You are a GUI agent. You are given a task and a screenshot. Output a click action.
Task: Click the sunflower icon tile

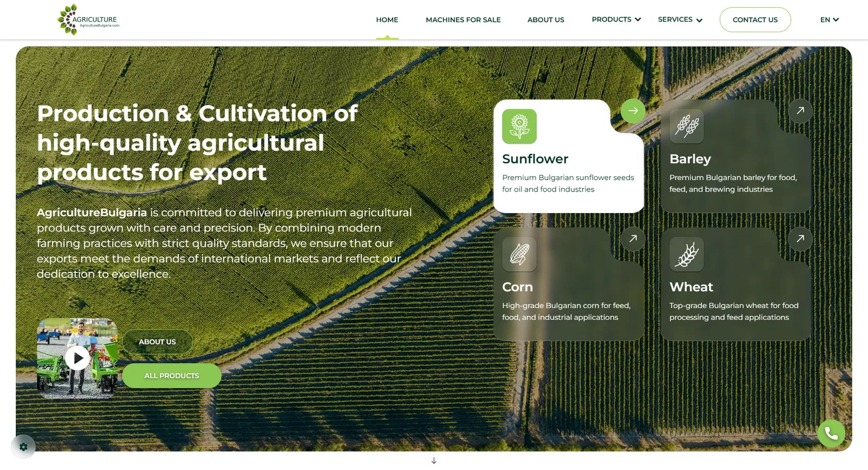tap(519, 126)
